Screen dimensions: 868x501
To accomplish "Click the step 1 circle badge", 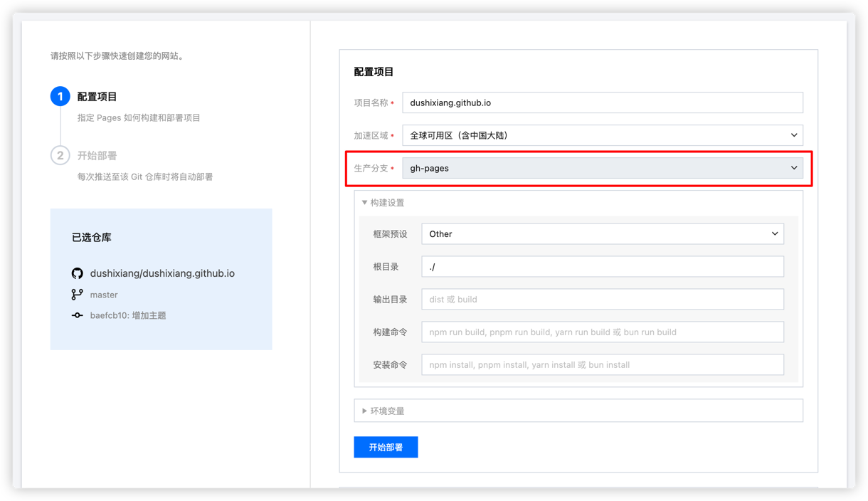I will (x=60, y=96).
